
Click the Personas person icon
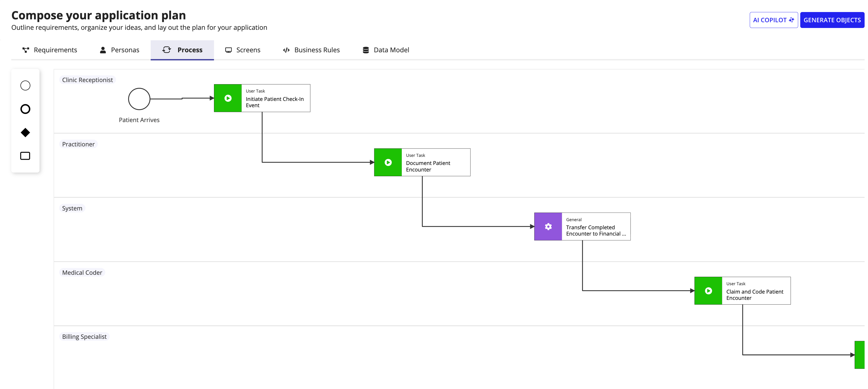(103, 50)
